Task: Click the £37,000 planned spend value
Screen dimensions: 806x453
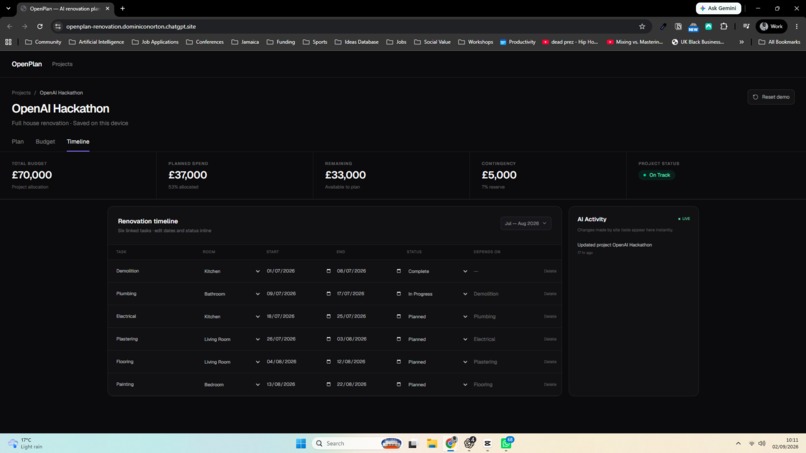Action: [x=188, y=175]
